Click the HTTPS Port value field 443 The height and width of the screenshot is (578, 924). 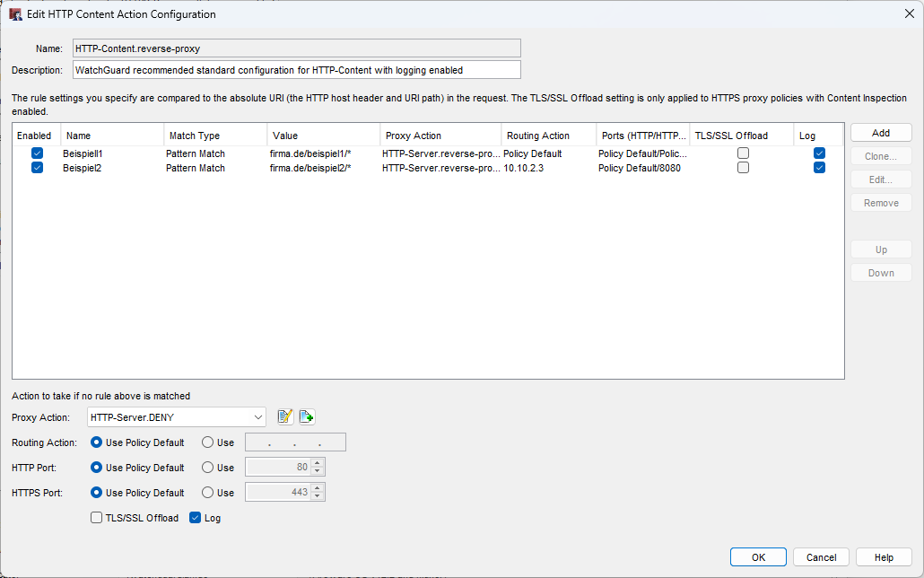click(x=278, y=493)
